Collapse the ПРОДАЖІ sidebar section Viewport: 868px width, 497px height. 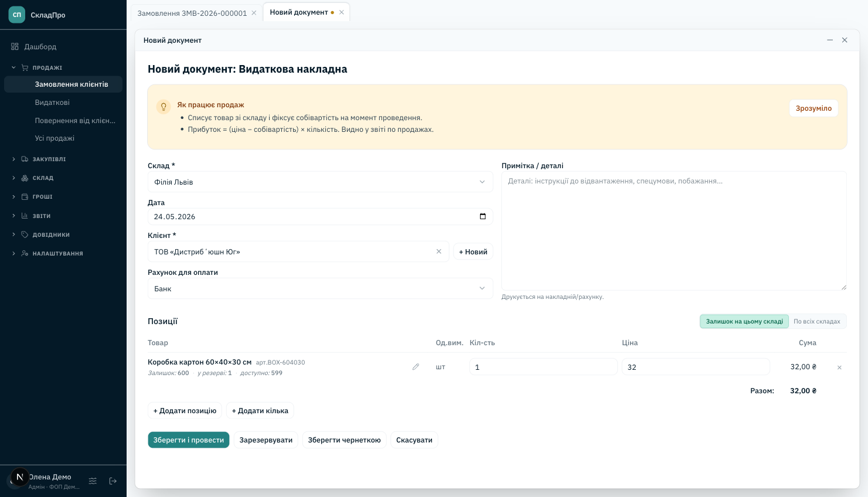[x=63, y=67]
